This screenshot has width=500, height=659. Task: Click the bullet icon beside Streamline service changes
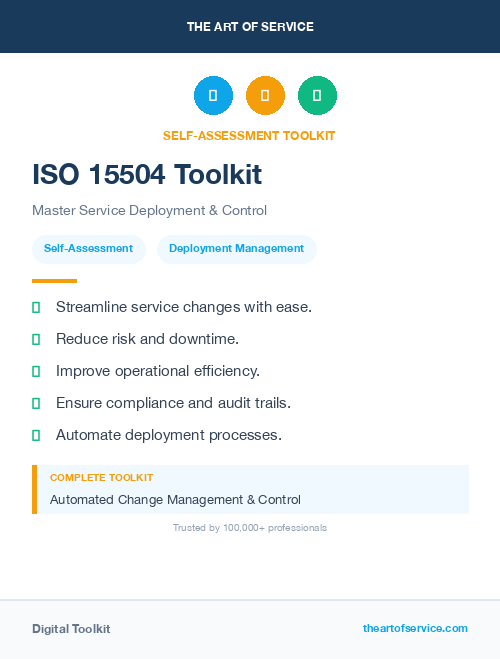click(x=36, y=308)
